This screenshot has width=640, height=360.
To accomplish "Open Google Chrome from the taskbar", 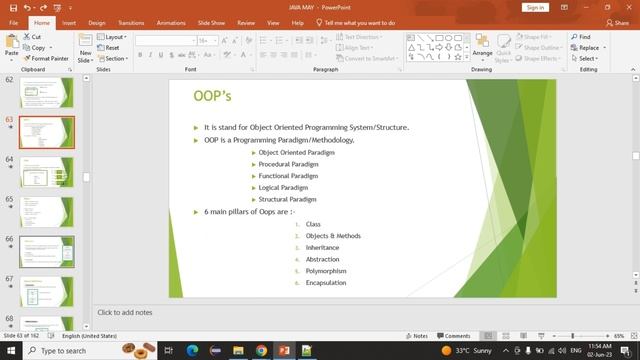I will coord(261,350).
